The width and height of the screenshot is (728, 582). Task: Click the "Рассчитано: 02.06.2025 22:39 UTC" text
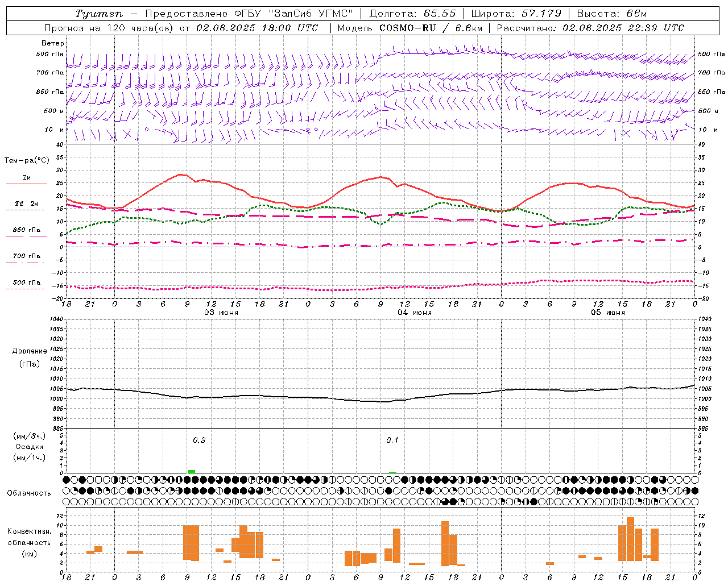click(590, 28)
